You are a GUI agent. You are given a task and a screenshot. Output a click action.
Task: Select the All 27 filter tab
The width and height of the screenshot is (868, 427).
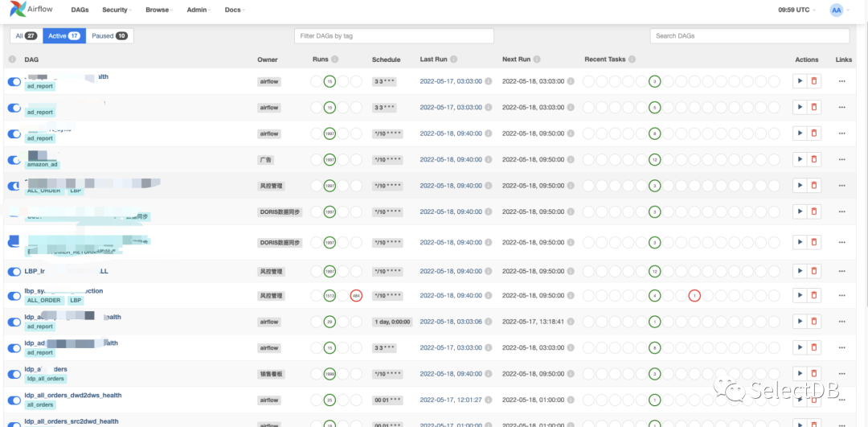tap(26, 36)
